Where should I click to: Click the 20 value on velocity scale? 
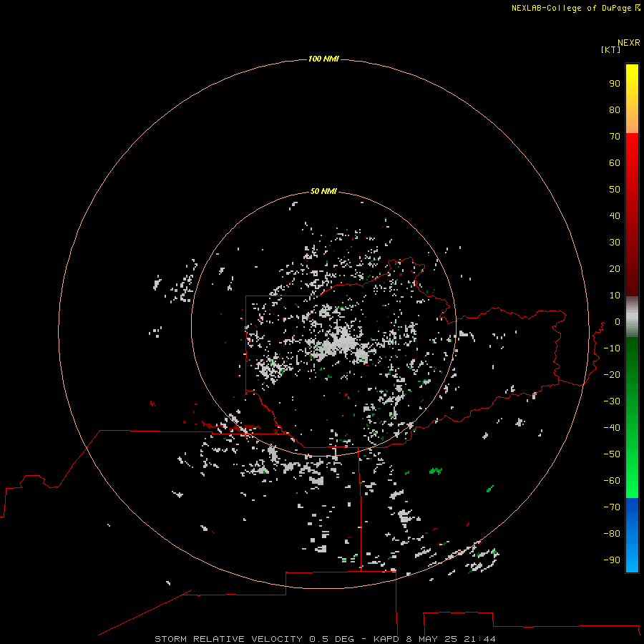tap(615, 269)
